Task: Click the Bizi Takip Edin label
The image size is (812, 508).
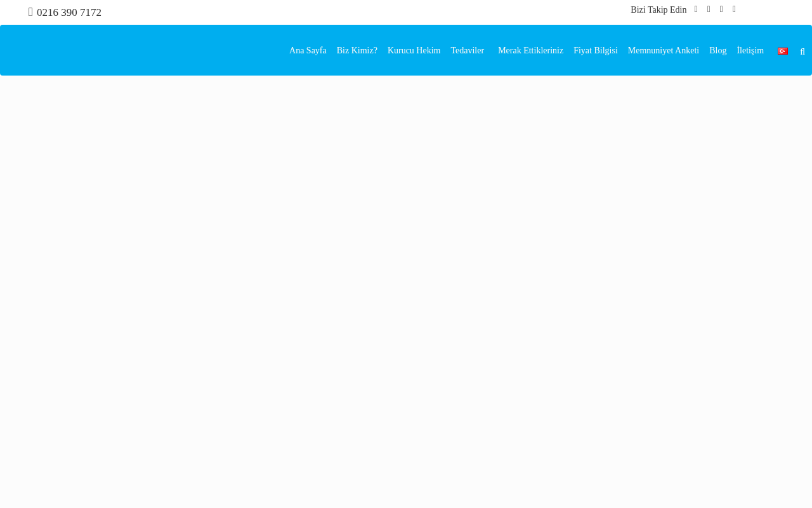Action: click(x=658, y=10)
